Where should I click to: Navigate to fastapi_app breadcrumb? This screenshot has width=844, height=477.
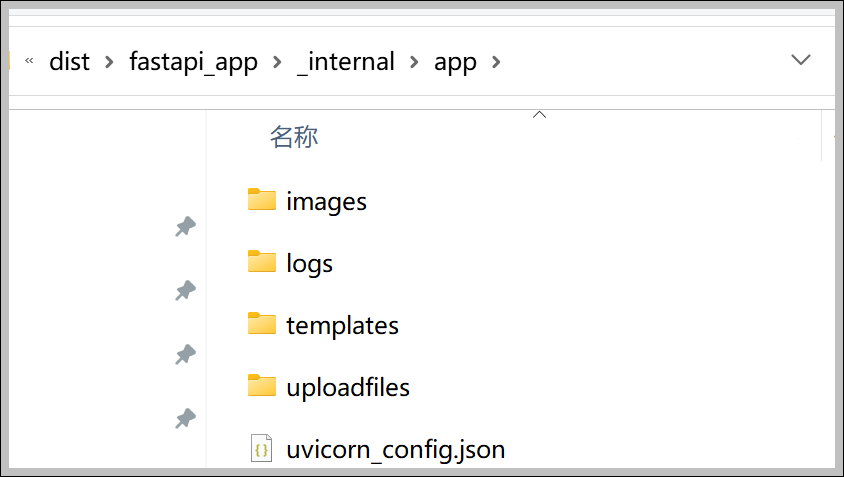(x=193, y=62)
